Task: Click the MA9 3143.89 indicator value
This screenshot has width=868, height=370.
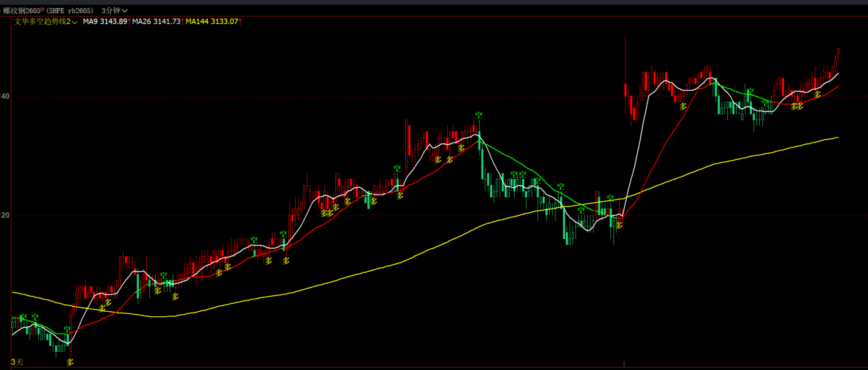Action: (x=105, y=21)
